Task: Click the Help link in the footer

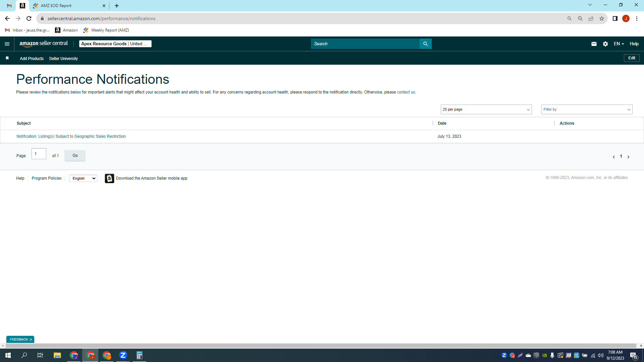Action: click(20, 178)
